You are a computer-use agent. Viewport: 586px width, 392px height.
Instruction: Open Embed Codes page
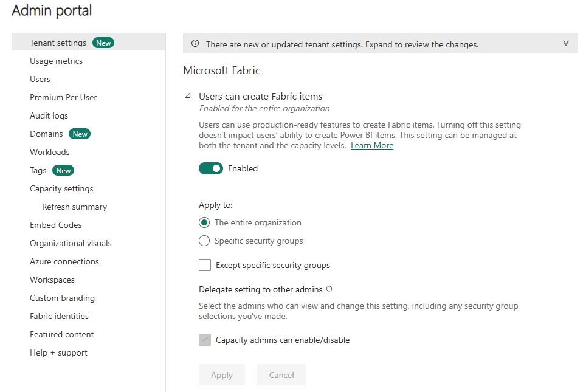pyautogui.click(x=56, y=225)
